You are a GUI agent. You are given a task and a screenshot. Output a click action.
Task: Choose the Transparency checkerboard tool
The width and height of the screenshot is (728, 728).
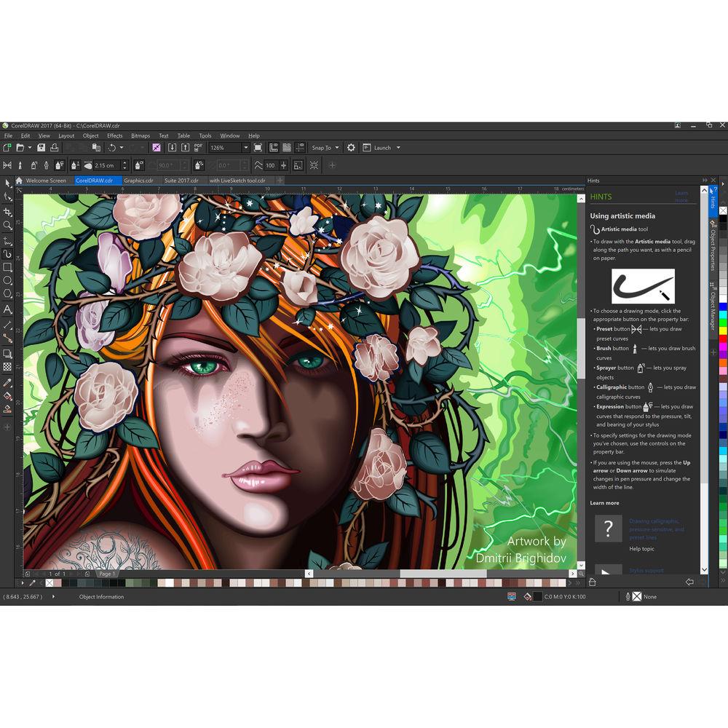[7, 367]
